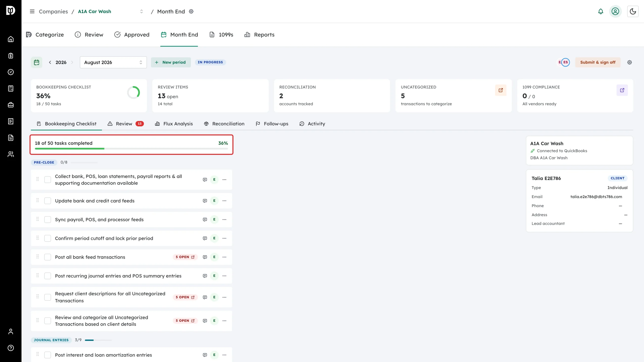Tick Confirm period cutoff and lock prior period
This screenshot has width=644, height=362.
[x=48, y=238]
